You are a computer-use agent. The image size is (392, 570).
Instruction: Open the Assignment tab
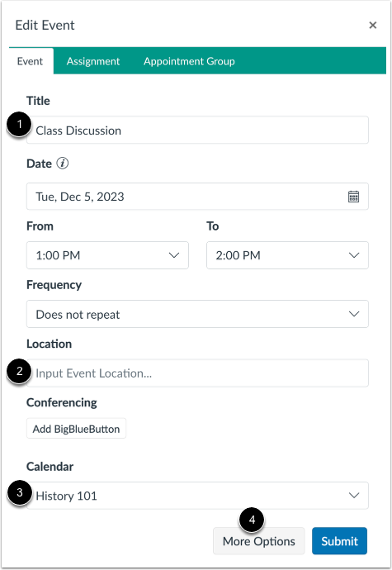point(93,61)
